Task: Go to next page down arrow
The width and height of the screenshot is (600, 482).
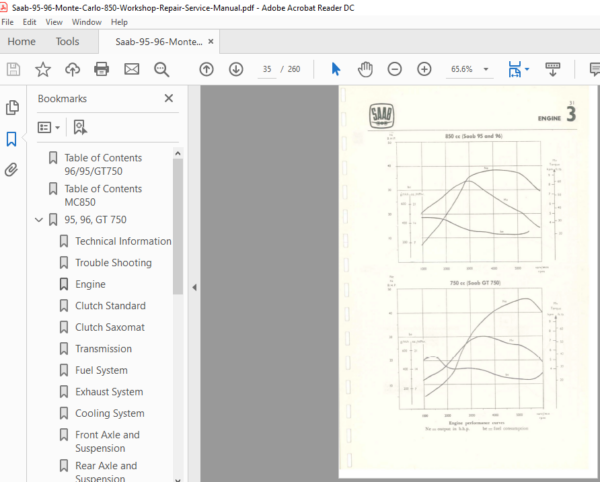Action: [x=236, y=69]
